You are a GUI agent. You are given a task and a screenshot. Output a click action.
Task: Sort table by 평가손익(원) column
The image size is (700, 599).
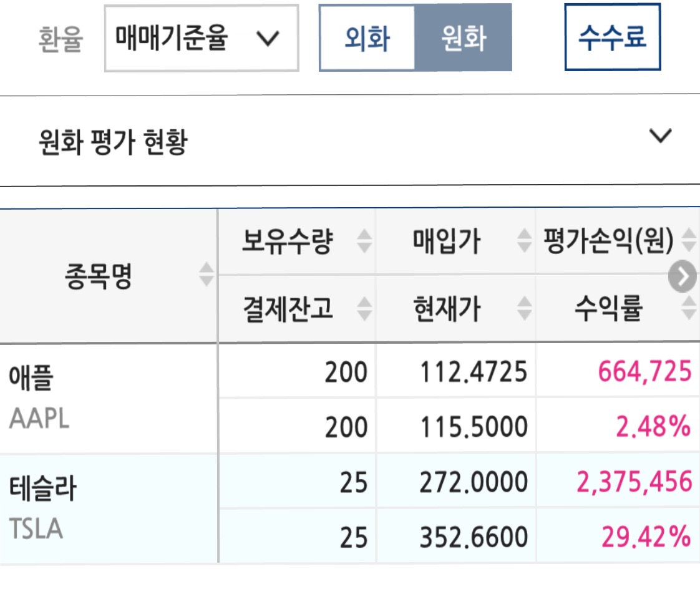[689, 240]
